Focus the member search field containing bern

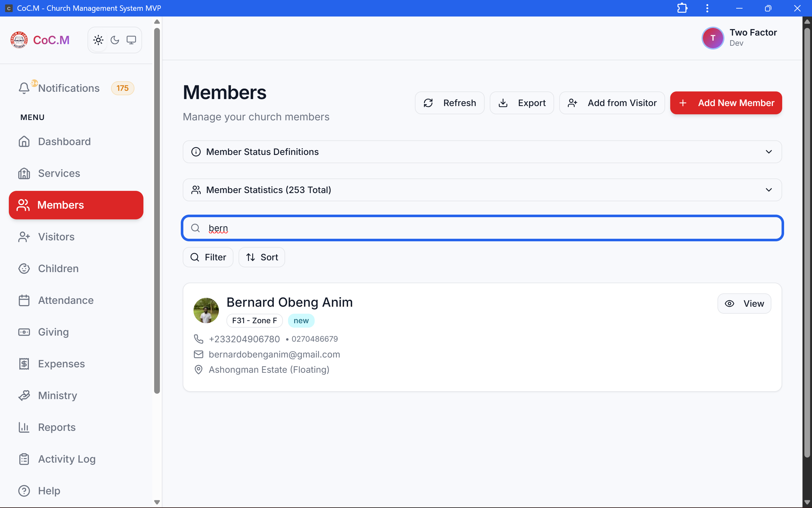(482, 228)
